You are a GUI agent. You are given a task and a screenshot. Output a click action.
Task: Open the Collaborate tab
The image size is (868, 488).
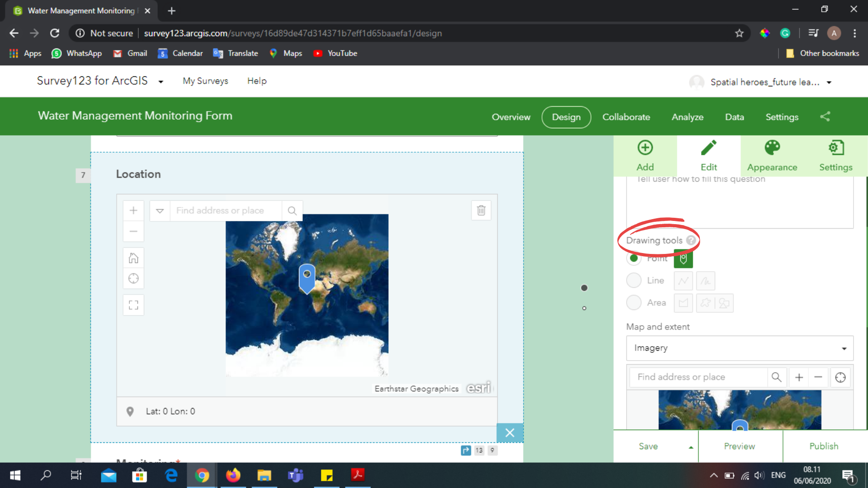pyautogui.click(x=626, y=117)
